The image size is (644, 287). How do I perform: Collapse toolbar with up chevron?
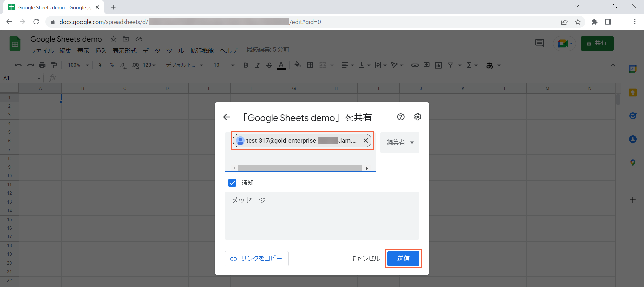click(613, 65)
